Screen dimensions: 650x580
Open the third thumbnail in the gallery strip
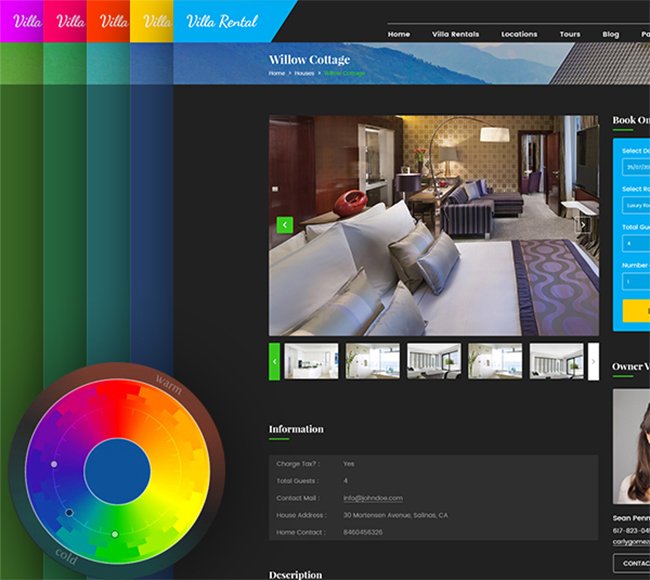pos(434,361)
